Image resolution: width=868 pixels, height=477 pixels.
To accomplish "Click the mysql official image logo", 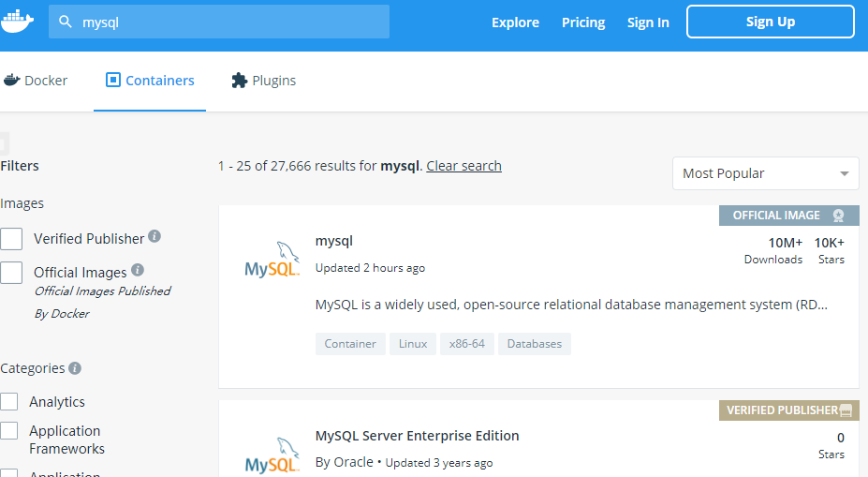I will pyautogui.click(x=272, y=259).
